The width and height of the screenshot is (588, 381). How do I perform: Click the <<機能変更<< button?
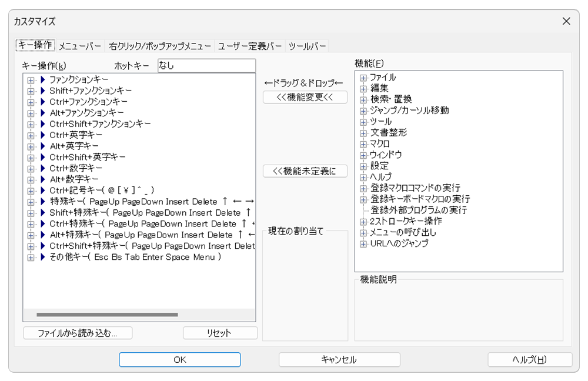(305, 97)
